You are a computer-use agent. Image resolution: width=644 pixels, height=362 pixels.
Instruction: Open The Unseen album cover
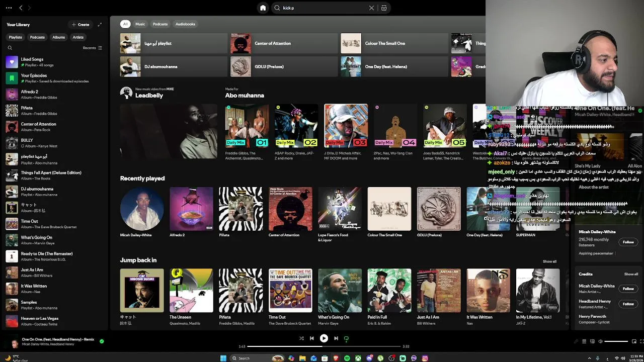pyautogui.click(x=191, y=290)
